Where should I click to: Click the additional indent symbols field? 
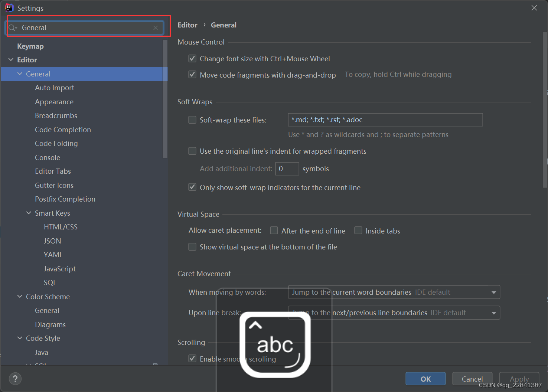click(287, 169)
